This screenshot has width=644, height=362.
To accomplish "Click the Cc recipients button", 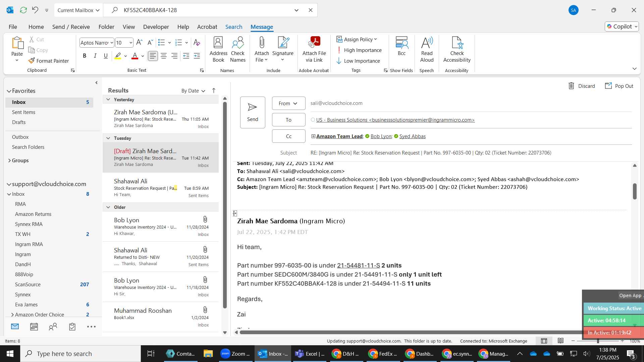I will [288, 136].
